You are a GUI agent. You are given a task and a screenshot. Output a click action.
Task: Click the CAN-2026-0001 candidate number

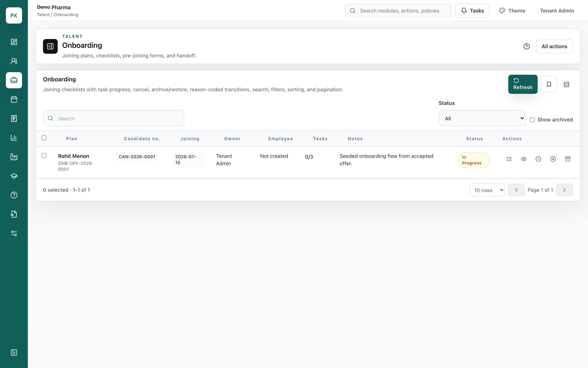coord(137,157)
